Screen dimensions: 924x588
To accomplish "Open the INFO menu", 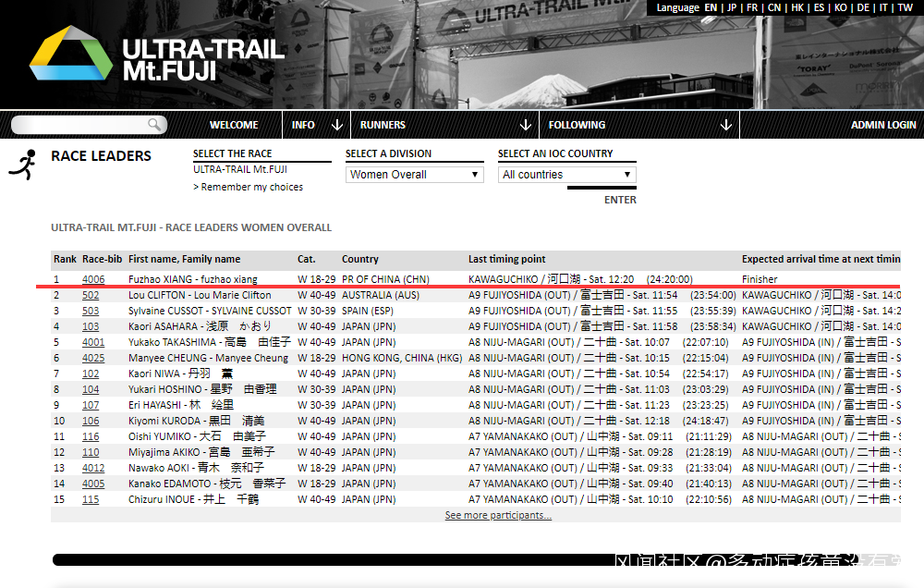I will [303, 125].
